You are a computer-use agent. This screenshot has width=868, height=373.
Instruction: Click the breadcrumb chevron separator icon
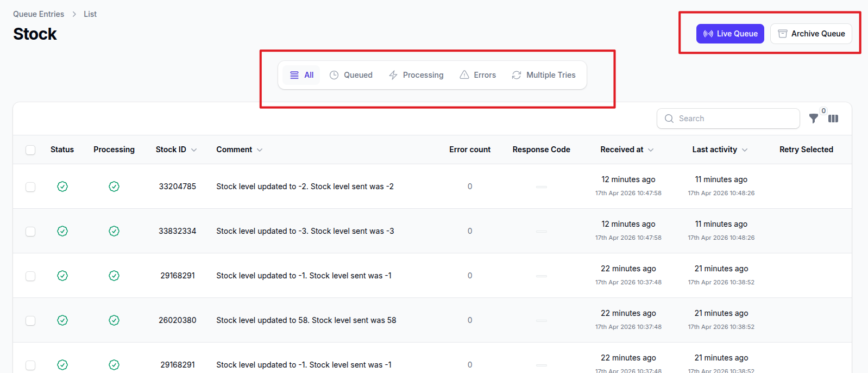pos(74,14)
